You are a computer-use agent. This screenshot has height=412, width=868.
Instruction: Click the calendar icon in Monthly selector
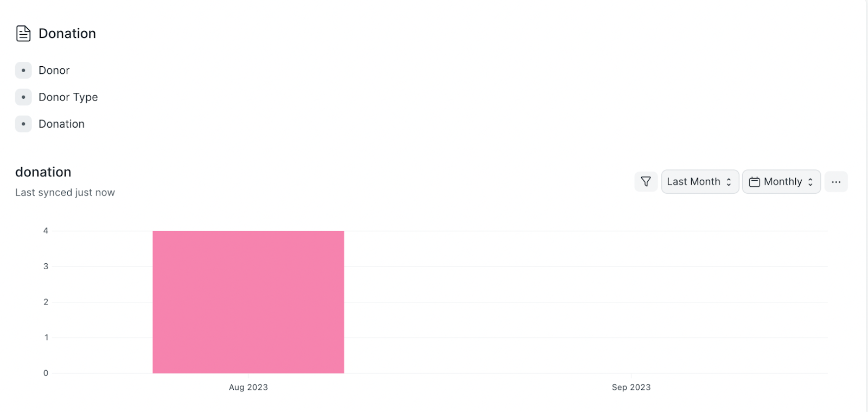click(x=754, y=182)
